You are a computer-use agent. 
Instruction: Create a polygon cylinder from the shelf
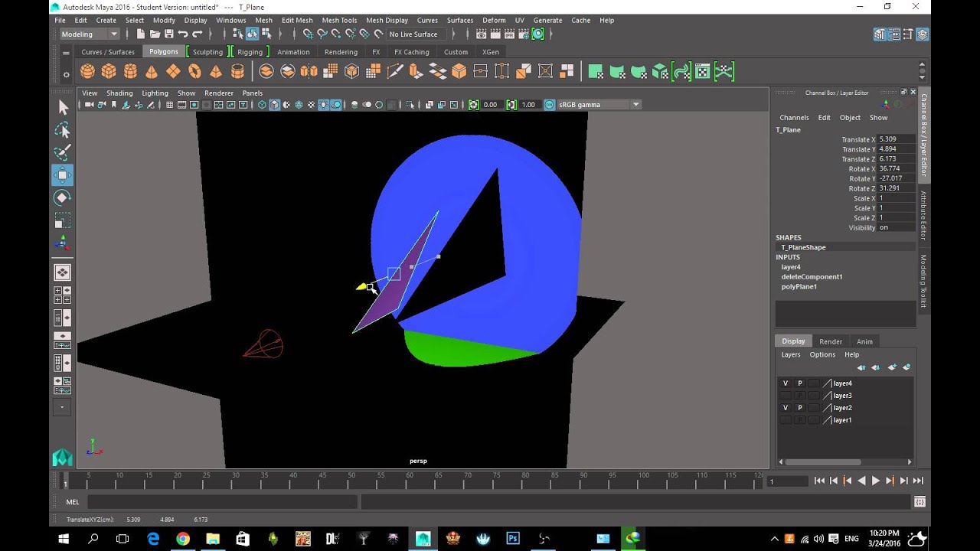click(x=130, y=71)
